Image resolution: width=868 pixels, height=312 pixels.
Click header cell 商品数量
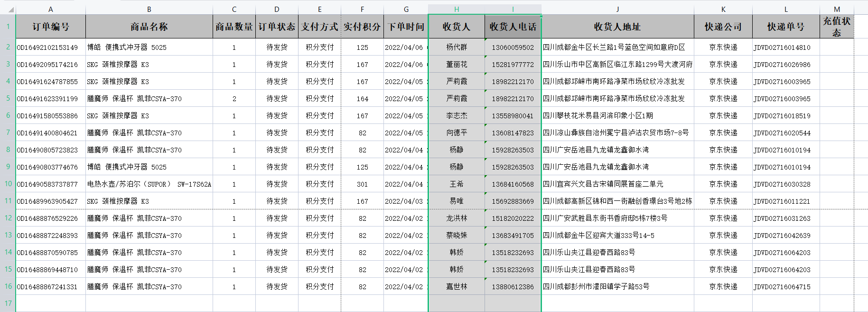(234, 27)
